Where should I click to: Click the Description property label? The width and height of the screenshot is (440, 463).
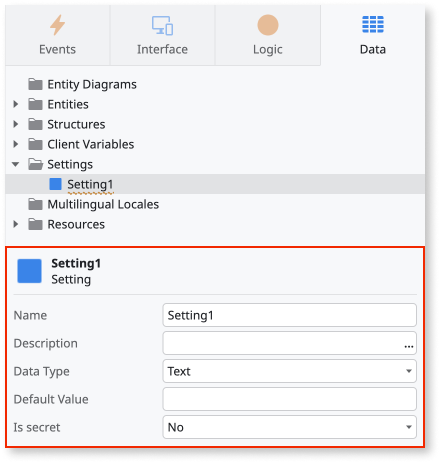coord(46,343)
